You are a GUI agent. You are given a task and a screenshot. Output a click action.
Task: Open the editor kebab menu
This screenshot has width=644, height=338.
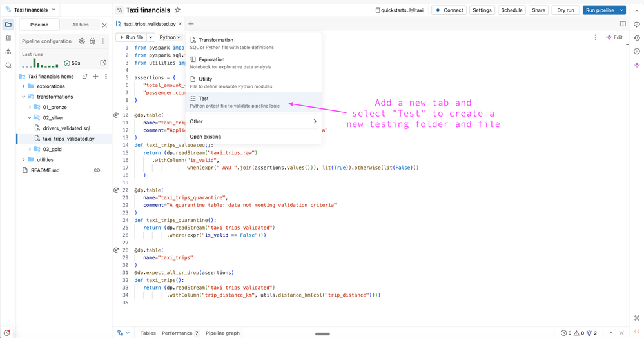click(596, 37)
